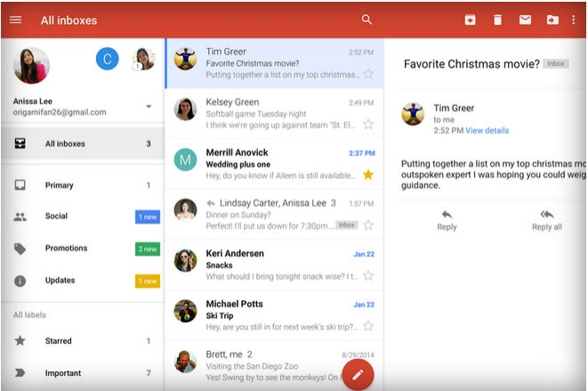Open the Starred label
The height and width of the screenshot is (391, 588).
click(83, 340)
